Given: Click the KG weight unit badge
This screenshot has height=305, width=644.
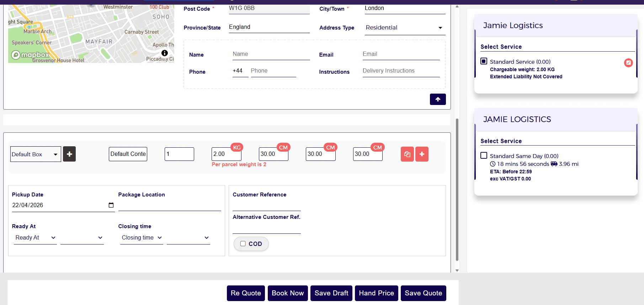Looking at the screenshot, I should pyautogui.click(x=237, y=147).
